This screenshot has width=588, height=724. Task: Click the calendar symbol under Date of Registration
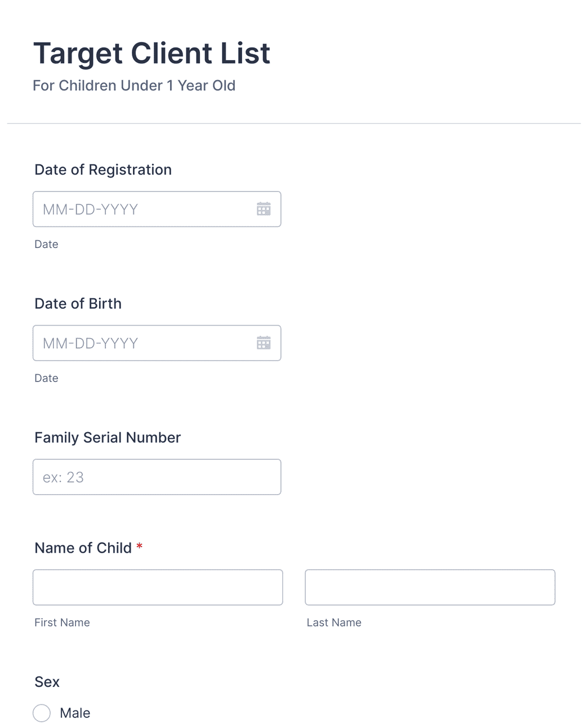tap(264, 209)
